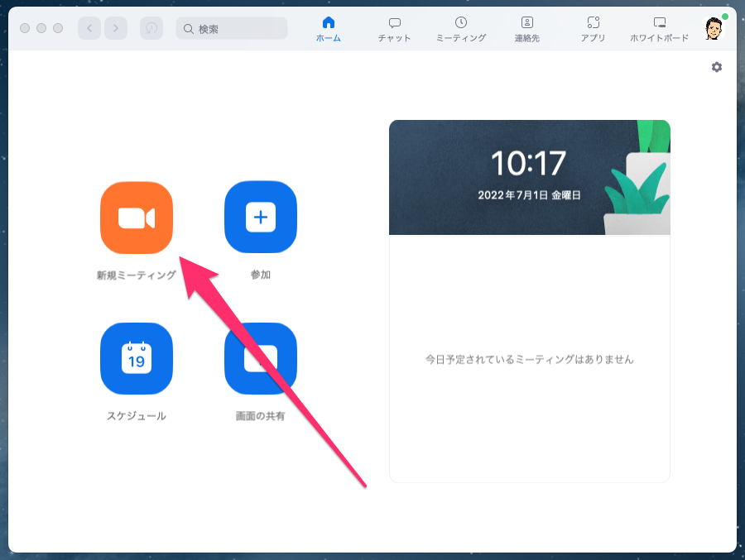745x560 pixels.
Task: Click the red close window button
Action: tap(25, 28)
